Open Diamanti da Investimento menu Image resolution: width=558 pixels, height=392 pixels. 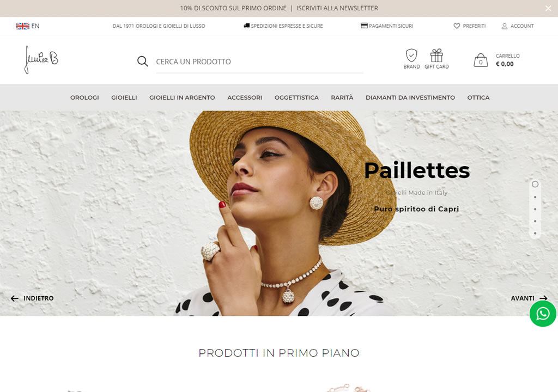(x=410, y=97)
